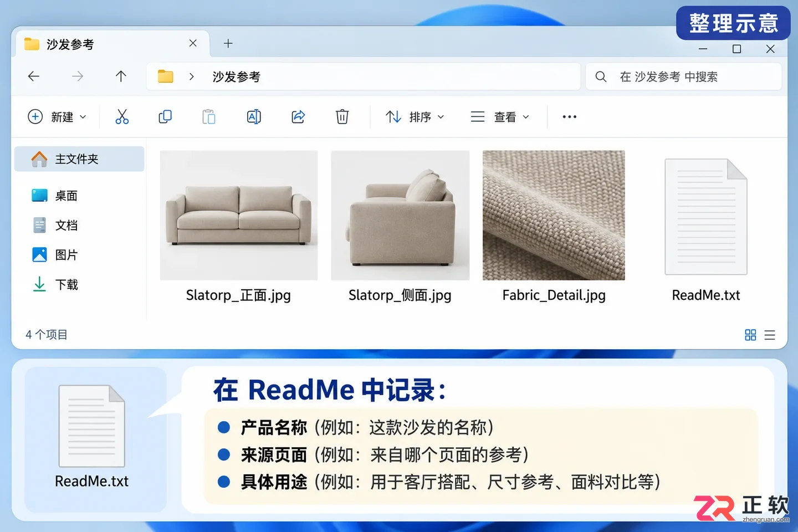
Task: Go forward with the right arrow
Action: [78, 76]
